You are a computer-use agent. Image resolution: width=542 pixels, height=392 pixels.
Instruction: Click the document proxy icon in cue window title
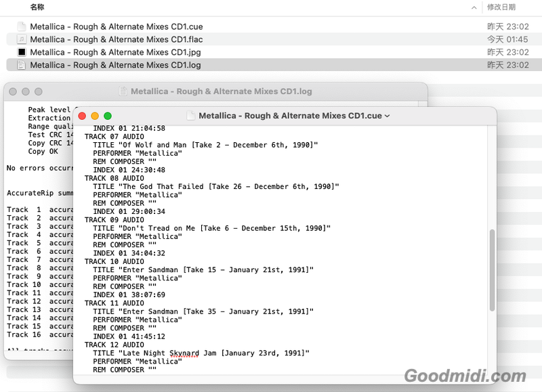pos(190,116)
